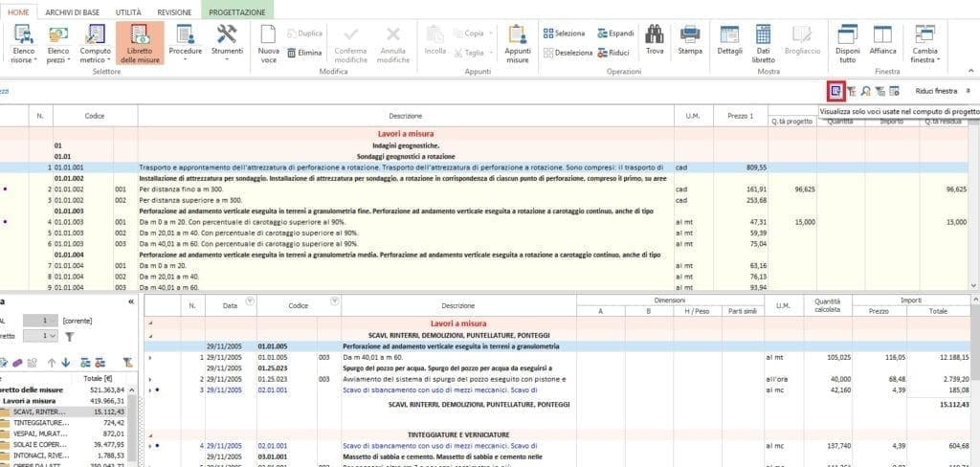This screenshot has width=980, height=467.
Task: Select Libretto delle misure in the ribbon
Action: pyautogui.click(x=140, y=43)
